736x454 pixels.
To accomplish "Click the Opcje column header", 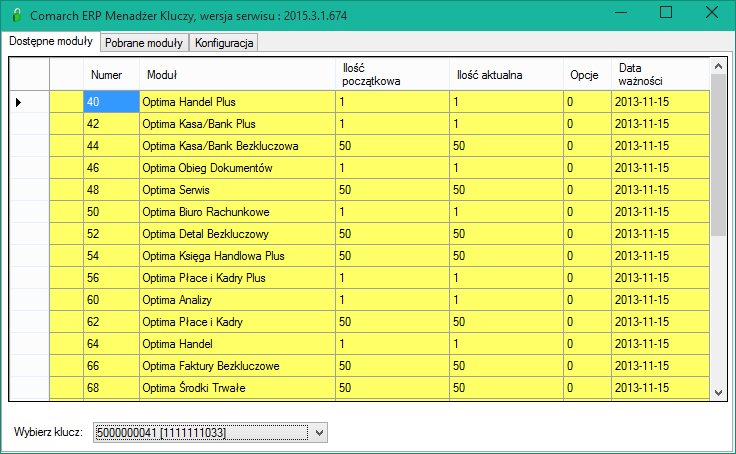I will click(x=587, y=75).
